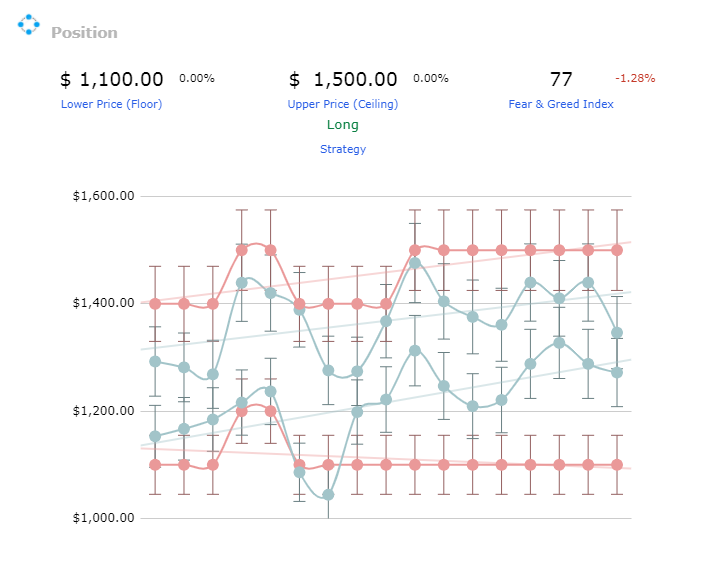Click the lowest blue data point near $1,040
This screenshot has width=723, height=574.
(328, 495)
